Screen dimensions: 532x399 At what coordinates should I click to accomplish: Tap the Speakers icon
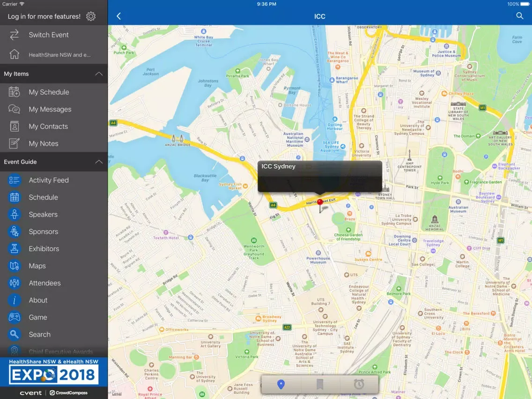pyautogui.click(x=14, y=214)
